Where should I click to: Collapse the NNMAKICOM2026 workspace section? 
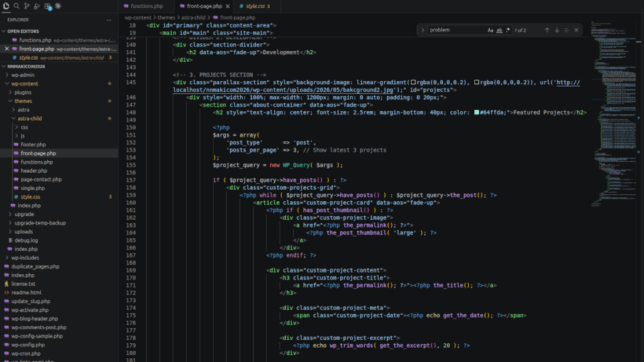(x=26, y=66)
